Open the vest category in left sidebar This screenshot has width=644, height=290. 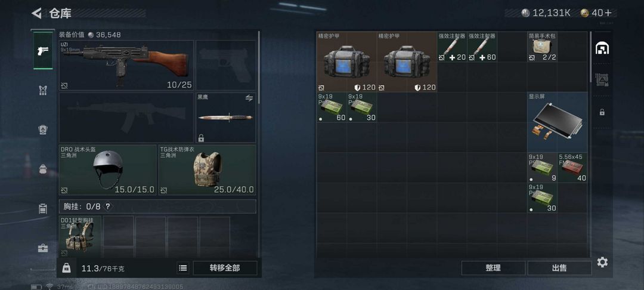[43, 90]
